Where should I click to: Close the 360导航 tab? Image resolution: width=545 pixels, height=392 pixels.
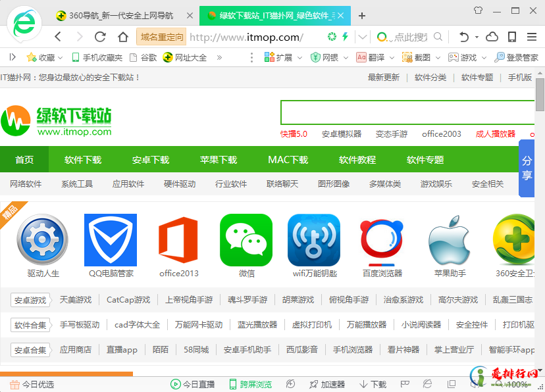pyautogui.click(x=190, y=16)
